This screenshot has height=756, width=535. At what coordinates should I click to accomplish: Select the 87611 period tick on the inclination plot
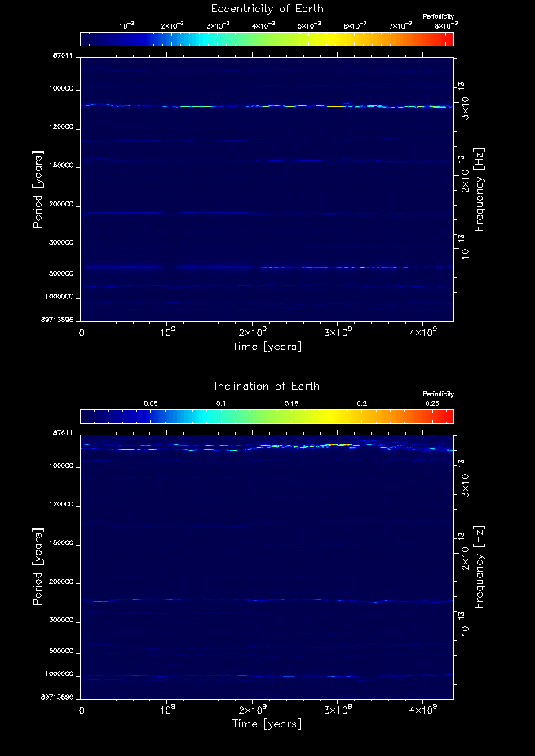click(64, 433)
